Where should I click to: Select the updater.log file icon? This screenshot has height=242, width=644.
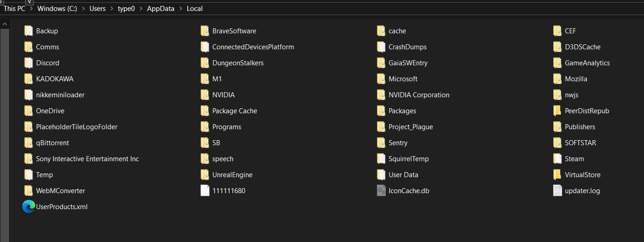558,191
